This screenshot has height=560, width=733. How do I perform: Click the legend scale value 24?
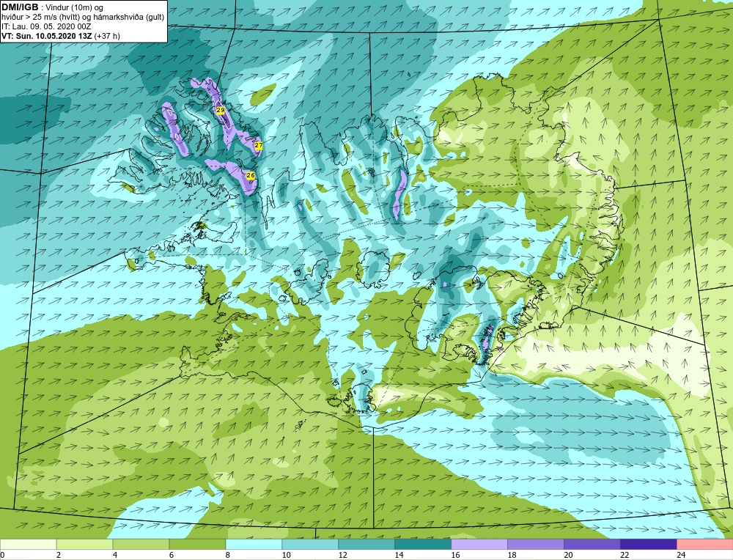tap(681, 555)
